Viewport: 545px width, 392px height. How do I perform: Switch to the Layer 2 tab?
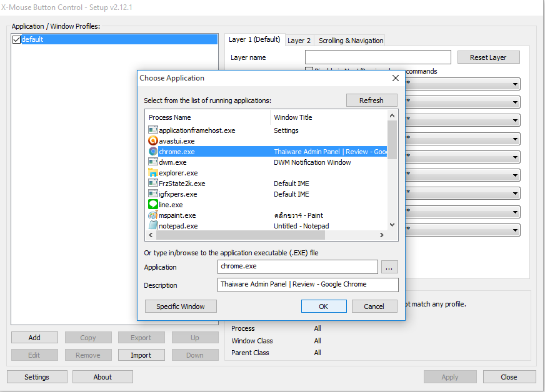coord(299,41)
